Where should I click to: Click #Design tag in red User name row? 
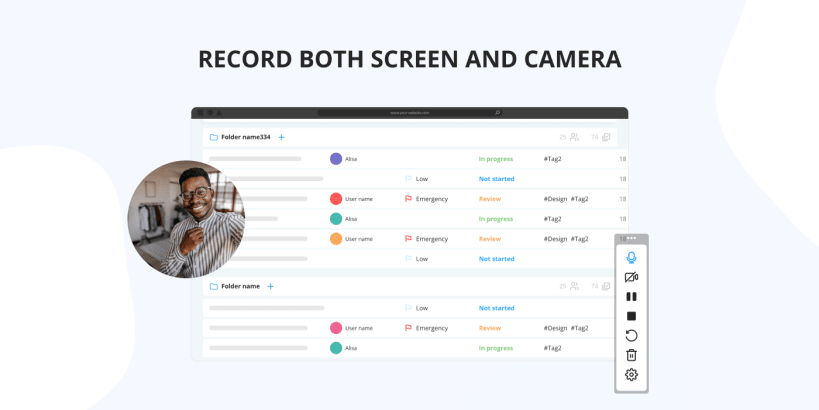pyautogui.click(x=555, y=199)
